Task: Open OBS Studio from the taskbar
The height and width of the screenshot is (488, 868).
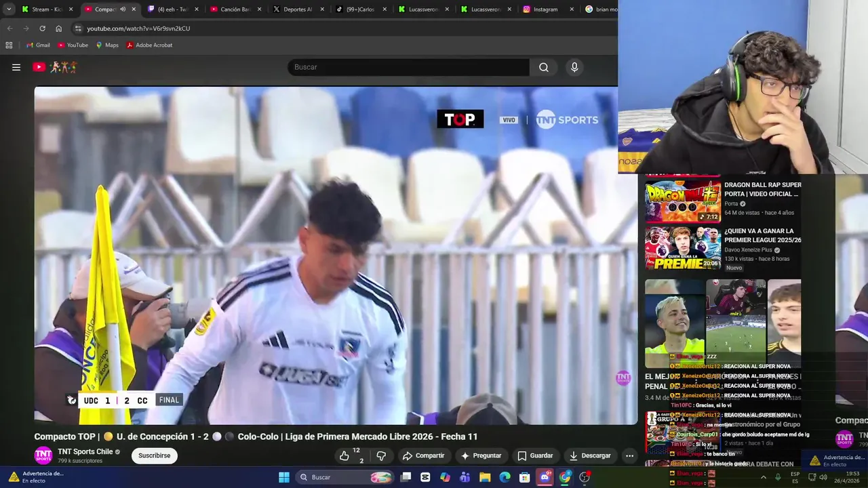Action: click(x=585, y=477)
